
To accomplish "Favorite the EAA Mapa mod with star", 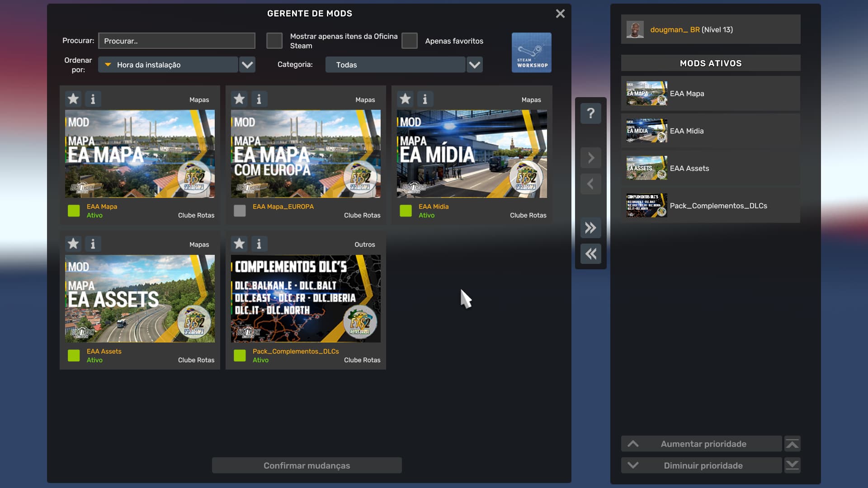I will coord(73,99).
